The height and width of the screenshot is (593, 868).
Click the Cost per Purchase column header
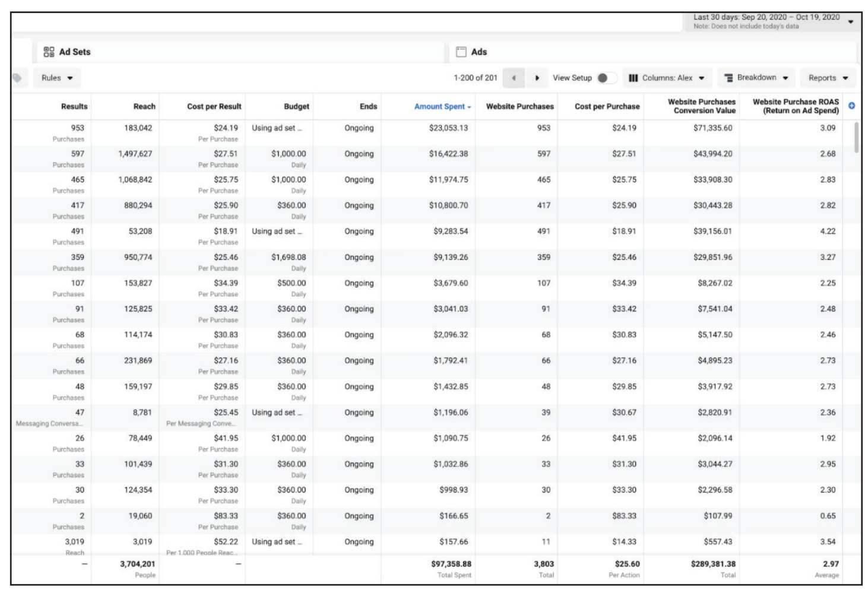[x=607, y=106]
